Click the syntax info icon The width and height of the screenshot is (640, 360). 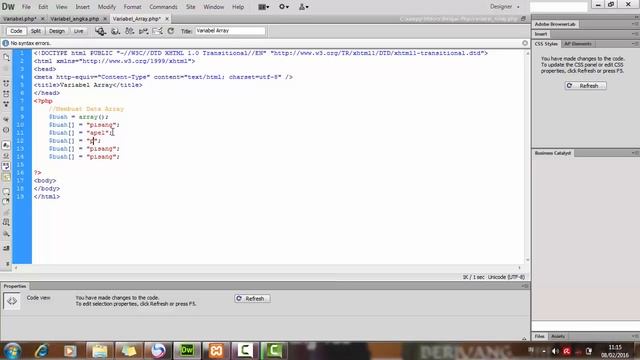pyautogui.click(x=5, y=43)
